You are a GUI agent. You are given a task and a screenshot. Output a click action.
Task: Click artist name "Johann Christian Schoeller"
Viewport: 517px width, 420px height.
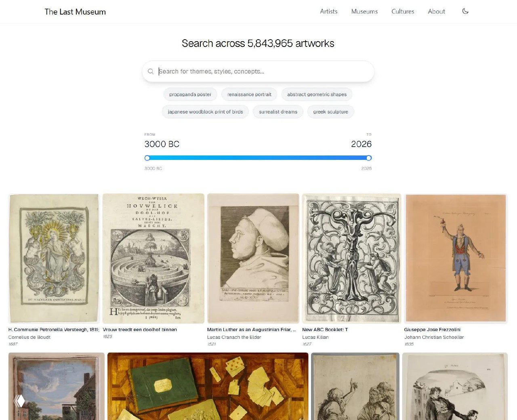[x=434, y=337]
